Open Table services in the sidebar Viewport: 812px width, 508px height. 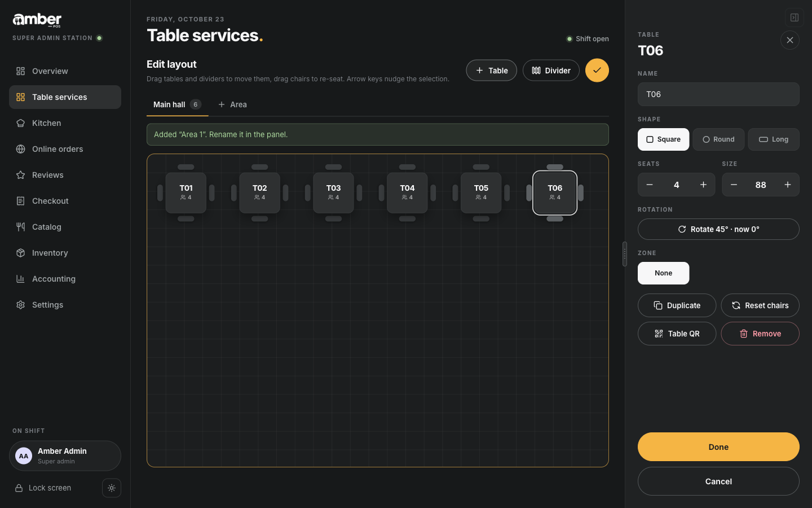tap(65, 97)
